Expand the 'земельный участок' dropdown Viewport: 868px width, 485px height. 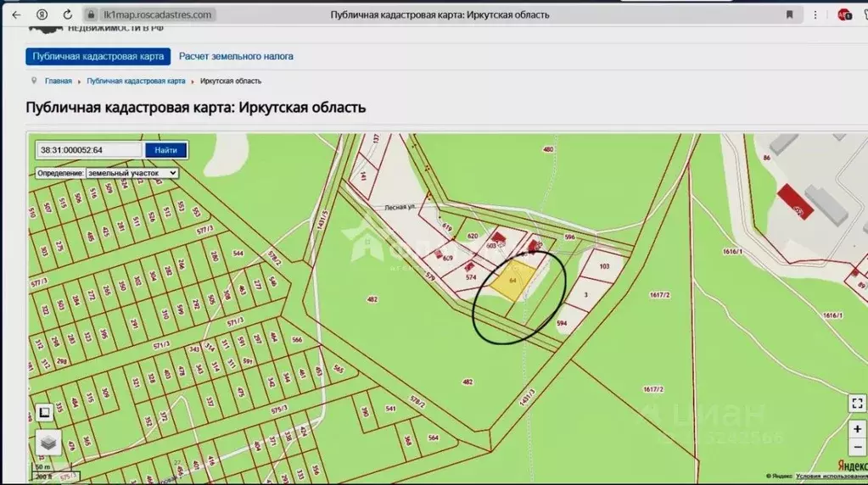(132, 172)
